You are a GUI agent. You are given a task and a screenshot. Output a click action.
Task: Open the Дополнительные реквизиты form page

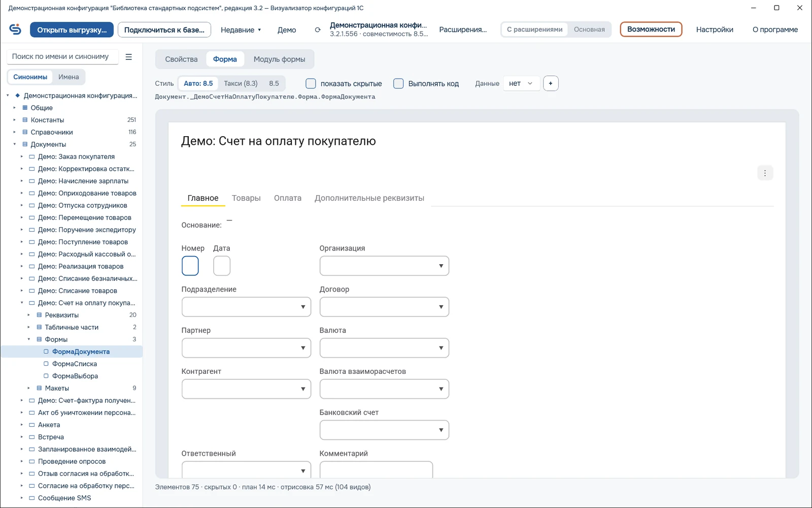pyautogui.click(x=369, y=198)
